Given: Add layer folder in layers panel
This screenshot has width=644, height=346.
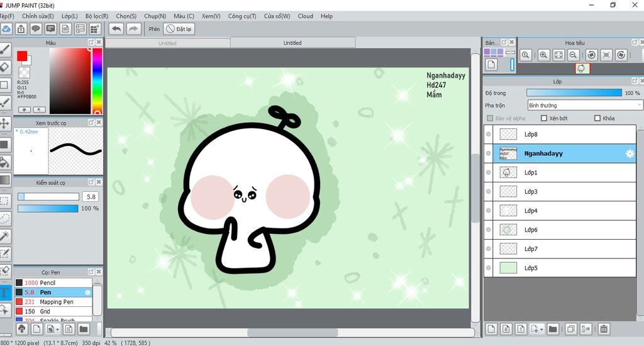Looking at the screenshot, I should (x=553, y=329).
